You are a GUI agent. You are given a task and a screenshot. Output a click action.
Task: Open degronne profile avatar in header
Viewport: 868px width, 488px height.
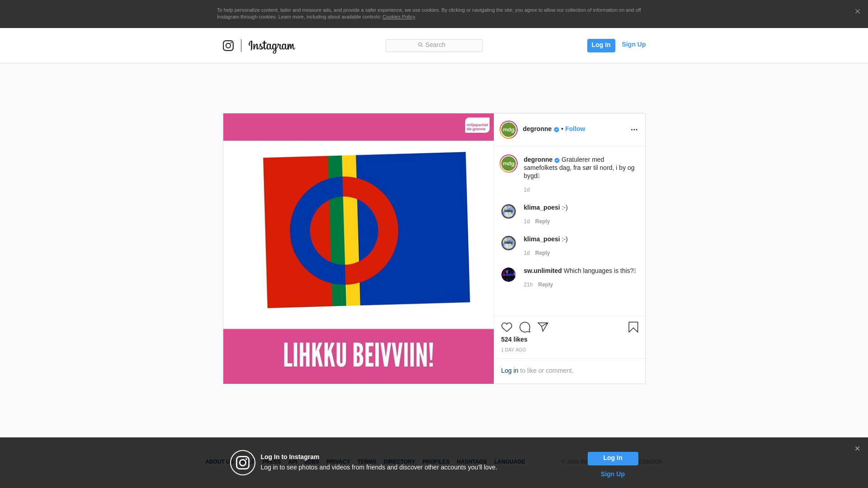click(x=509, y=130)
